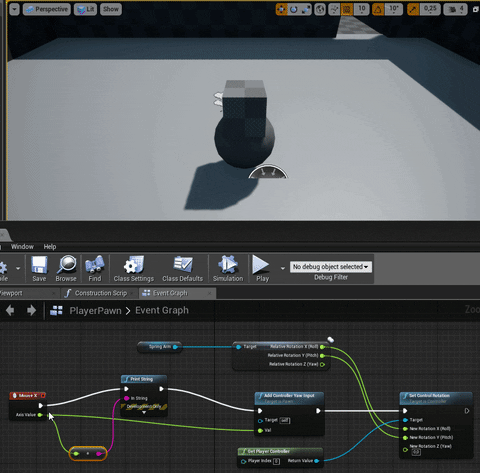
Task: Open Play options dropdown arrow
Action: click(x=283, y=268)
